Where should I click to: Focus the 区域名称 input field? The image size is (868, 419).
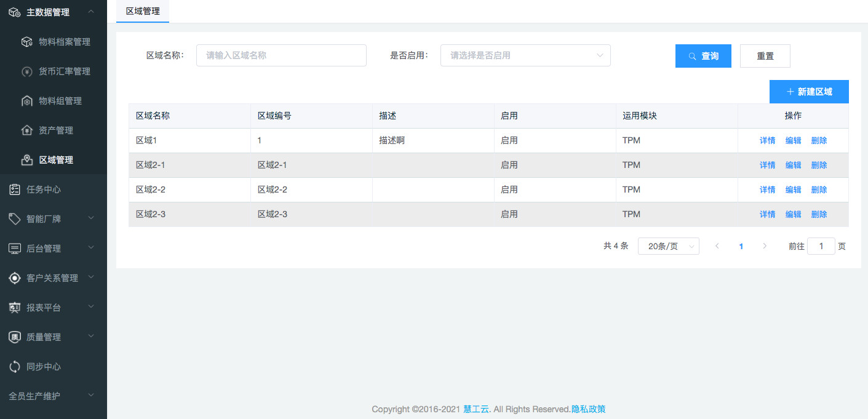click(x=281, y=55)
